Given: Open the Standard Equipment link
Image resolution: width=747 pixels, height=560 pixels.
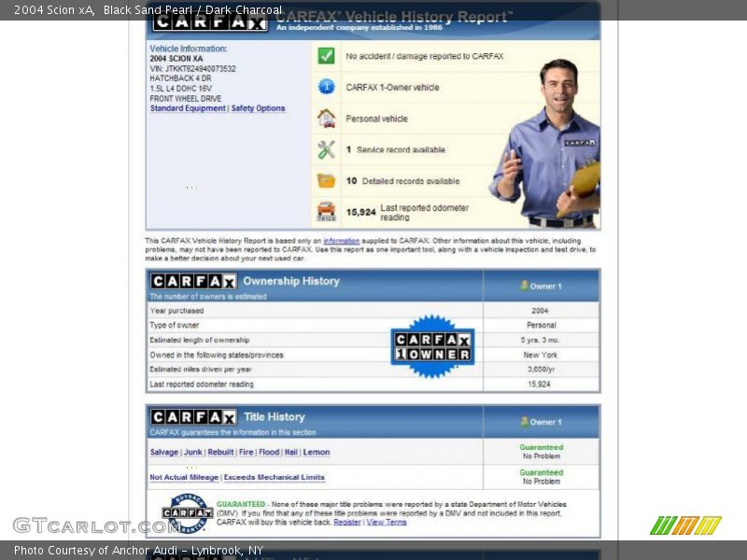Looking at the screenshot, I should (188, 108).
